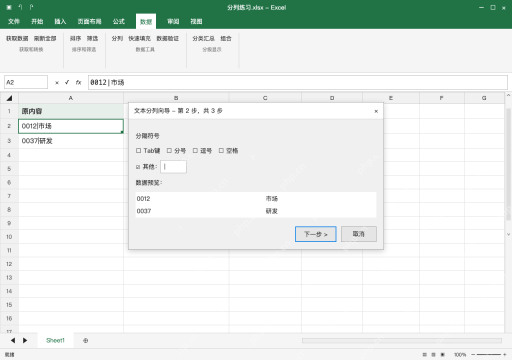Uncheck the 其他 delimiter checkbox
Screen dimensions: 512x360
138,167
